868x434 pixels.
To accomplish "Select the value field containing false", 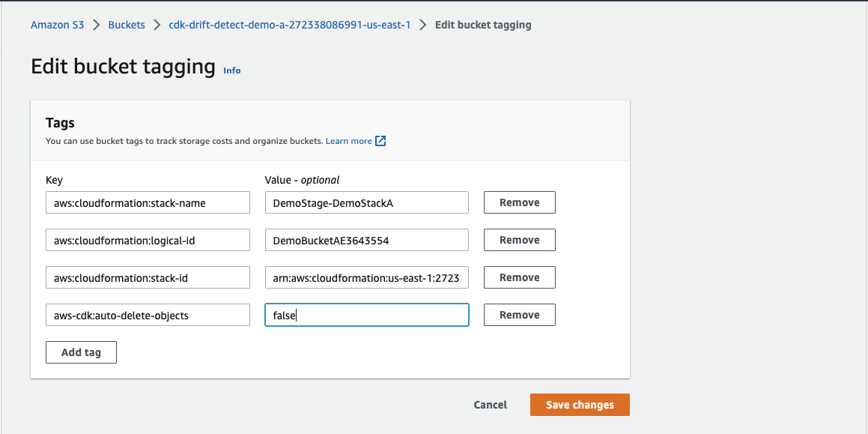I will click(x=366, y=314).
